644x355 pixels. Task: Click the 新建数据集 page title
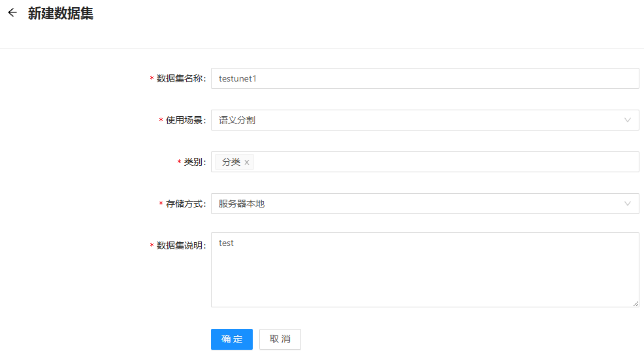61,14
